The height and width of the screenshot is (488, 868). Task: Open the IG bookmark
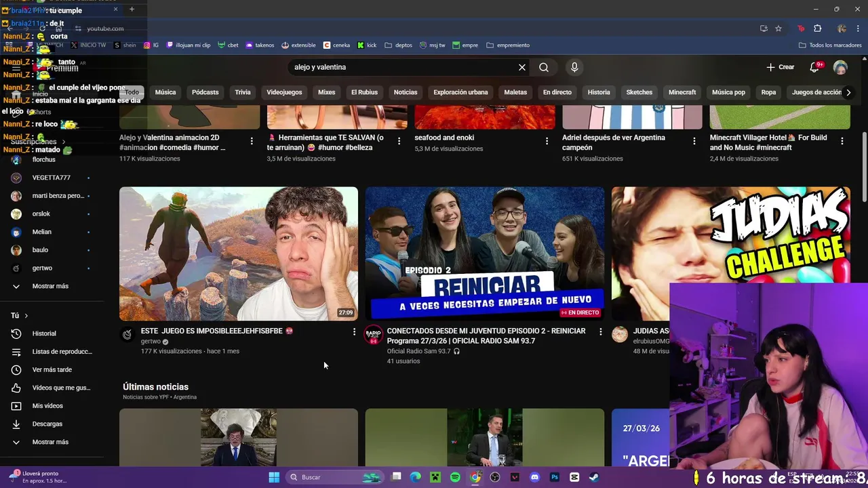coord(151,45)
